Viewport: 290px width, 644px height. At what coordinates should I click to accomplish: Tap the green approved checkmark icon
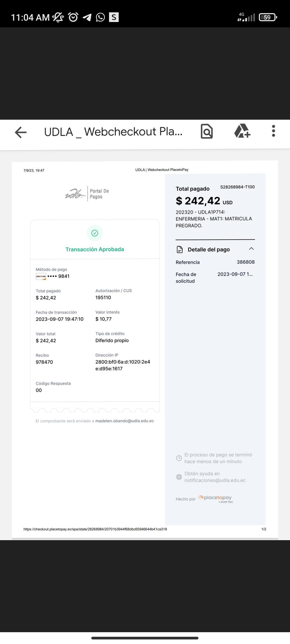point(95,233)
